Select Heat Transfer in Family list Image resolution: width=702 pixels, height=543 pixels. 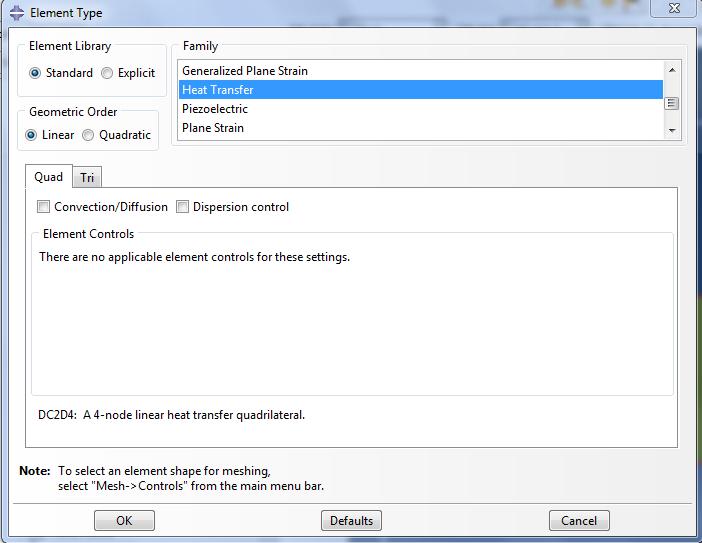click(x=420, y=90)
